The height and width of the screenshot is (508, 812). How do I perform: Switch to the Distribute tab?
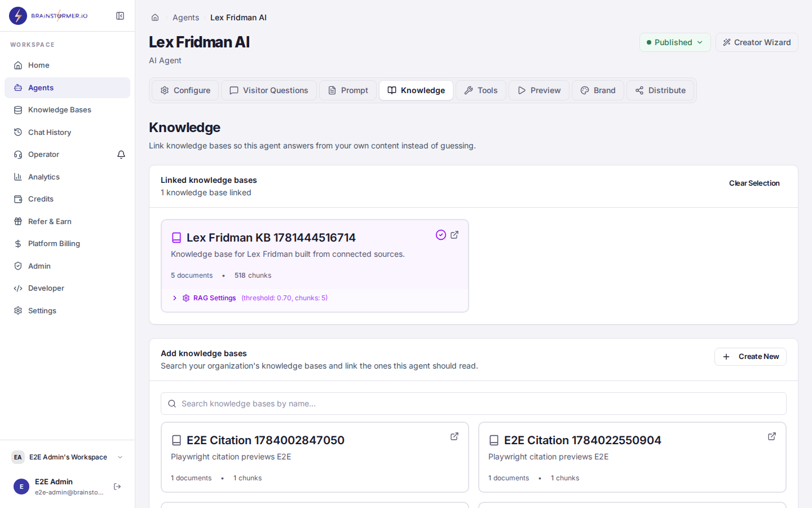660,90
